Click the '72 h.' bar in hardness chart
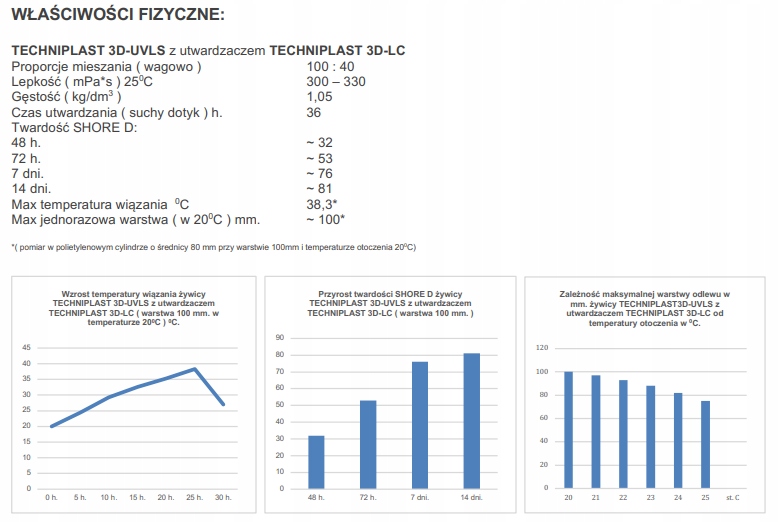 [368, 445]
